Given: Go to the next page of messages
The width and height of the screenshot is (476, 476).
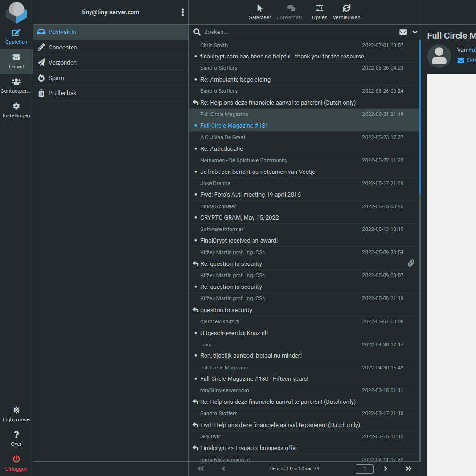Looking at the screenshot, I should tap(385, 468).
